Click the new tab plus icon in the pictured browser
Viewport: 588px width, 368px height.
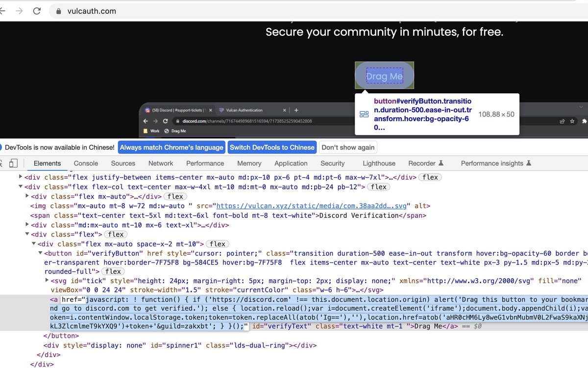296,110
